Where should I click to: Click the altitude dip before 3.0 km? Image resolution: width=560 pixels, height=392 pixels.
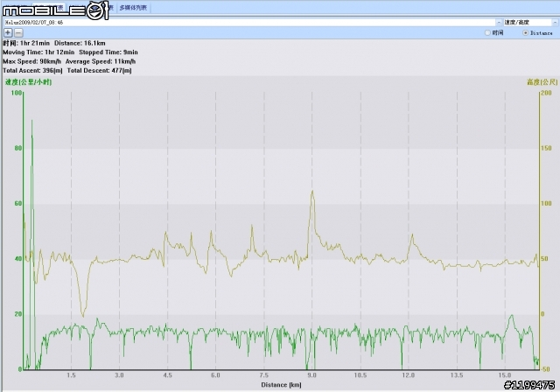[x=83, y=315]
